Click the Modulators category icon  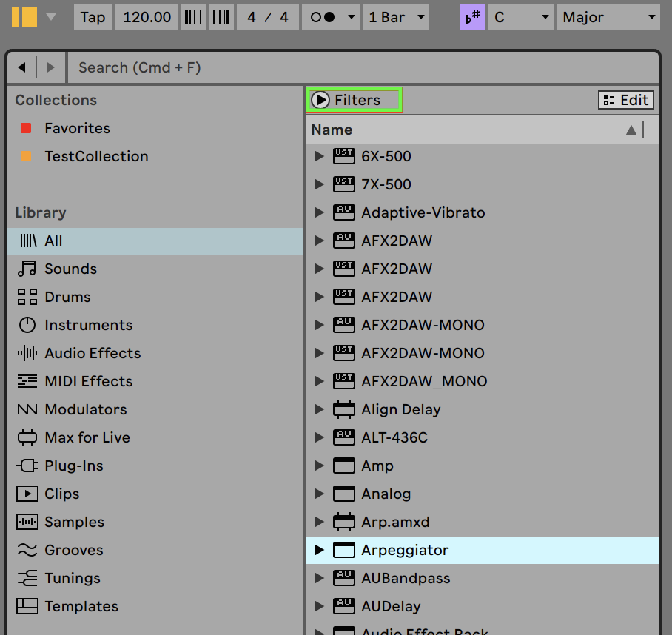27,409
